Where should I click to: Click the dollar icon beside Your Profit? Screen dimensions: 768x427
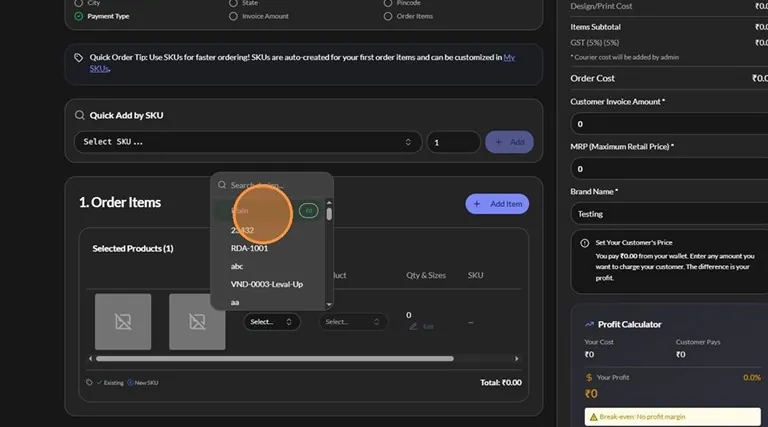click(589, 378)
